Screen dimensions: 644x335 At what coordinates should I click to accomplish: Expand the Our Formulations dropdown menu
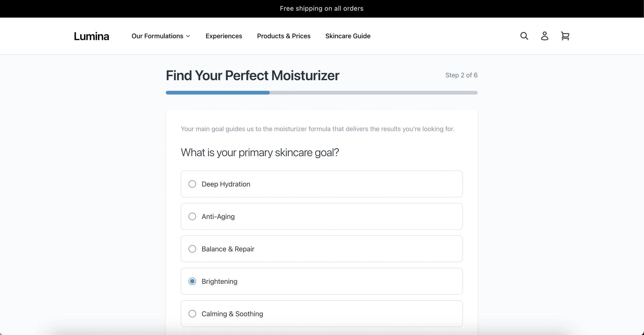point(161,36)
